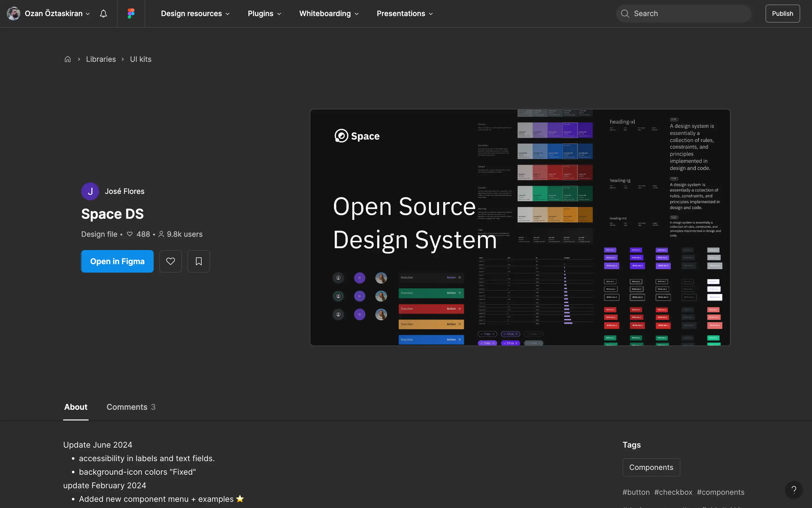Click the 'Design file' label
The width and height of the screenshot is (812, 508).
[99, 234]
